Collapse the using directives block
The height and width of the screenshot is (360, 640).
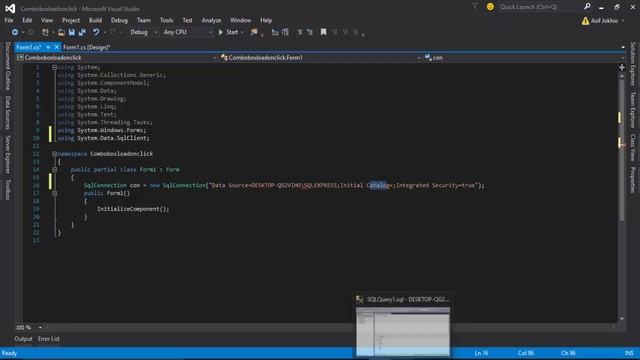coord(54,67)
